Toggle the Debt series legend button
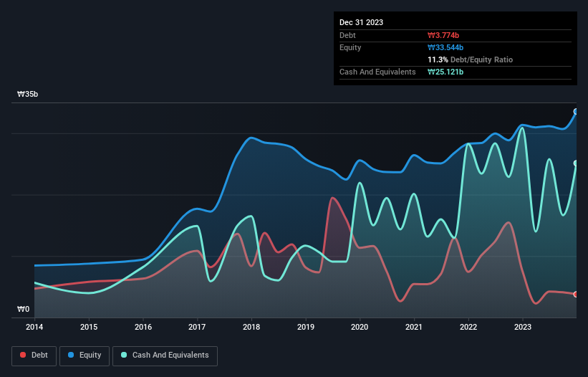 pyautogui.click(x=34, y=355)
